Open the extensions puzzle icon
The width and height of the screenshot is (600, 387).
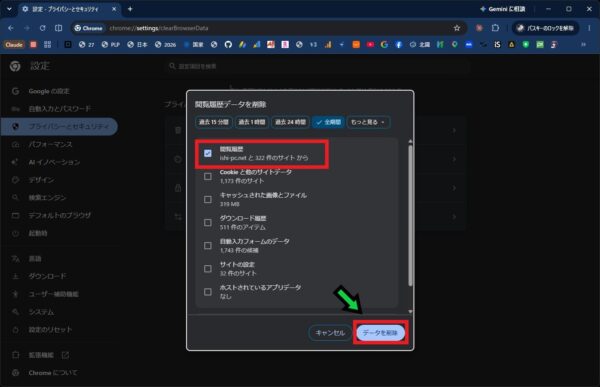(495, 28)
